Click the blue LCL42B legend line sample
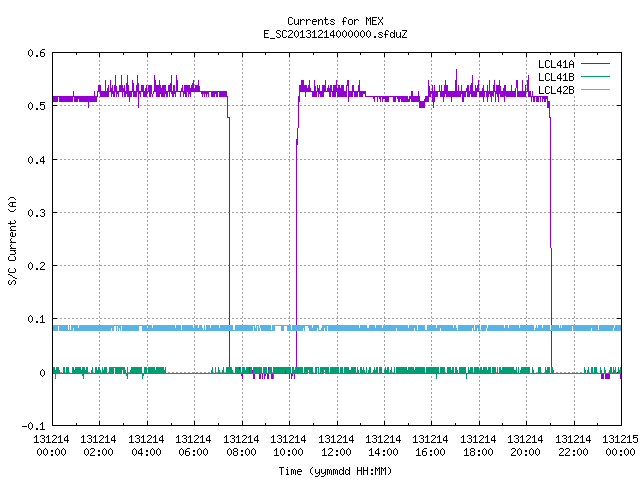The image size is (640, 480). click(595, 89)
